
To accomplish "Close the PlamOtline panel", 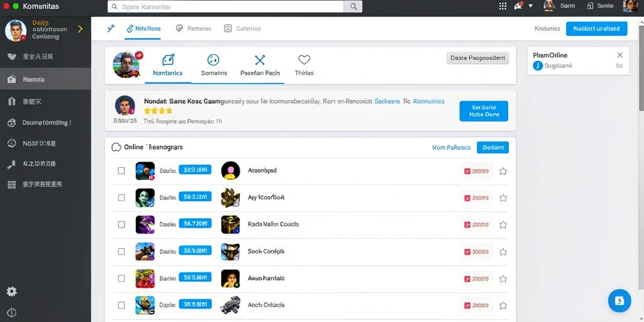I will (x=620, y=55).
